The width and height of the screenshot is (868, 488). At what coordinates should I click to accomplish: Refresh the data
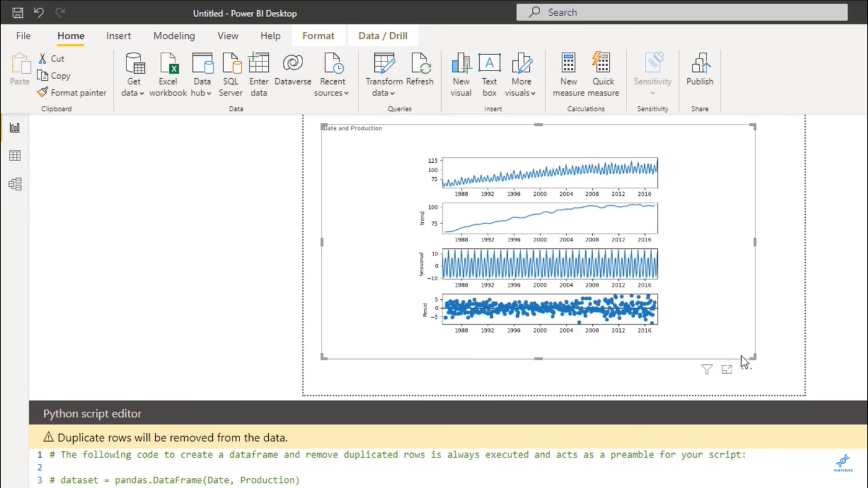pos(419,69)
